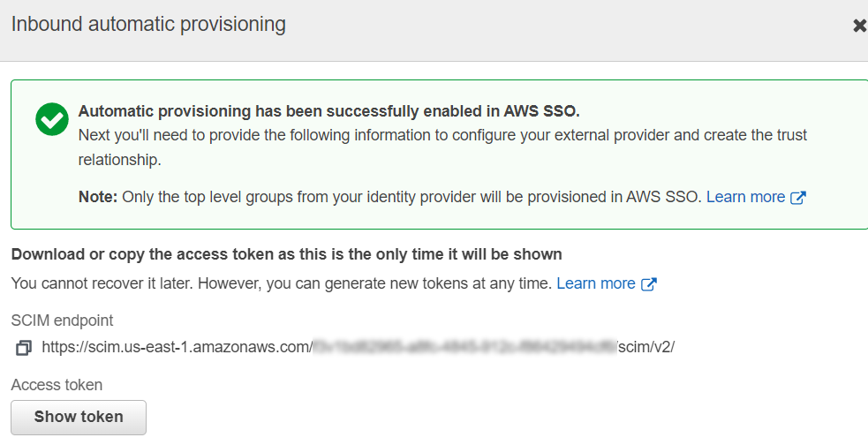868x445 pixels.
Task: Click the bold successfully enabled heading
Action: [328, 111]
